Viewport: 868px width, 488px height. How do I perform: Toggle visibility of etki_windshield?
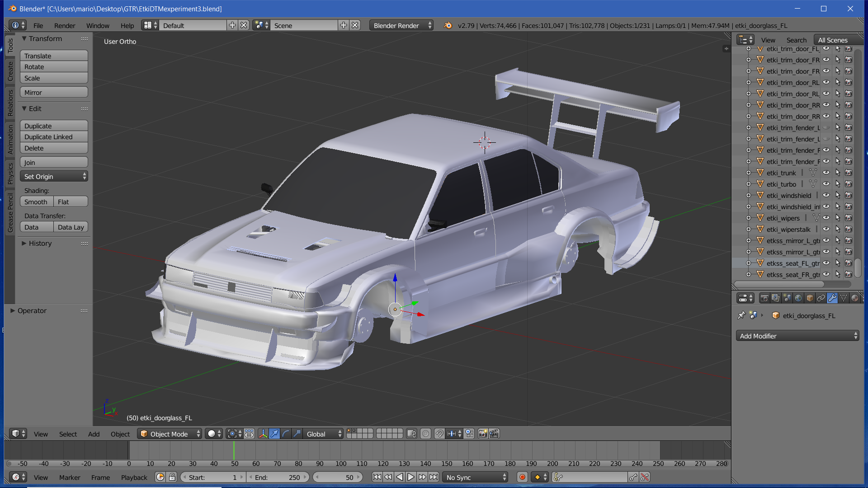pyautogui.click(x=826, y=195)
